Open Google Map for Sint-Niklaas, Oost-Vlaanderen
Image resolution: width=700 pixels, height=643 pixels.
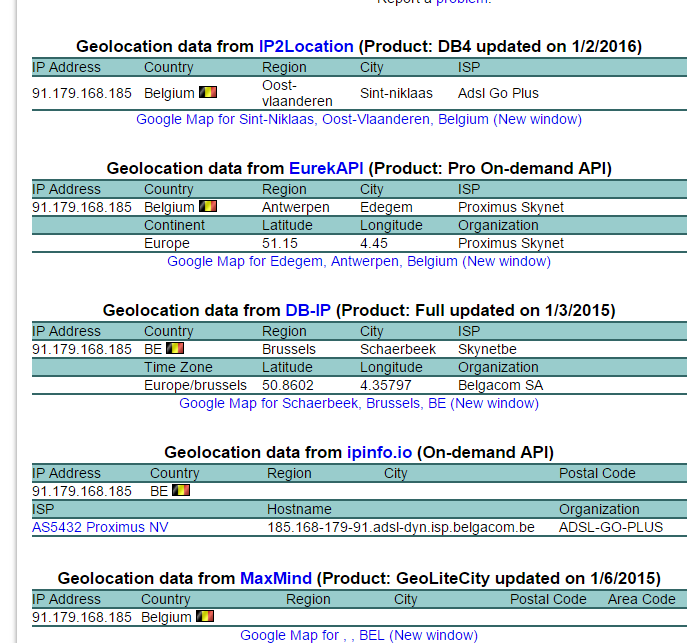(x=359, y=119)
